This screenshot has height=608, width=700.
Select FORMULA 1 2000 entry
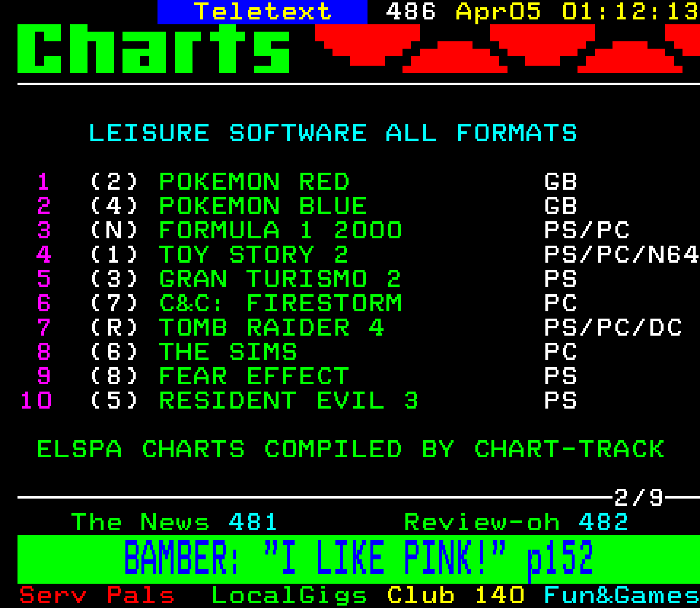280,231
